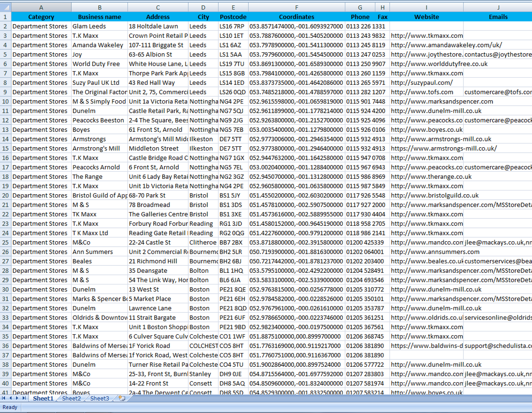The image size is (532, 413).
Task: Select column A header
Action: 41,7
